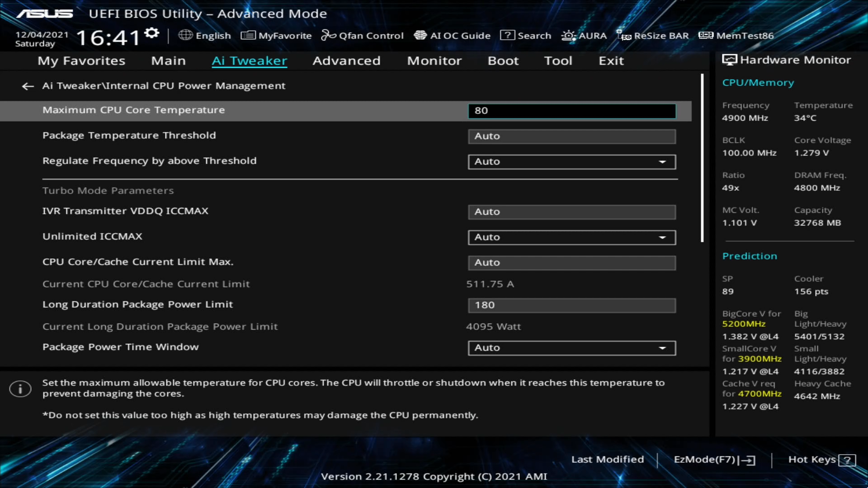
Task: Select the Exit tab
Action: 611,61
